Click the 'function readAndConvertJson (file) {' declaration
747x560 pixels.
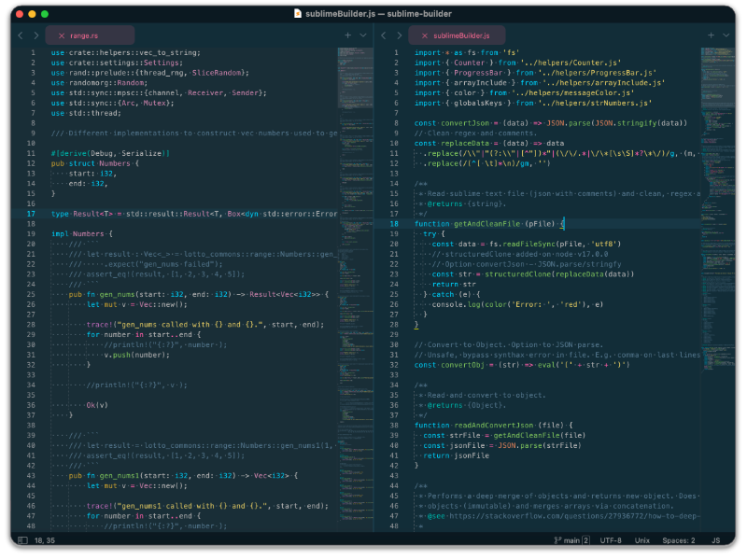click(x=493, y=426)
